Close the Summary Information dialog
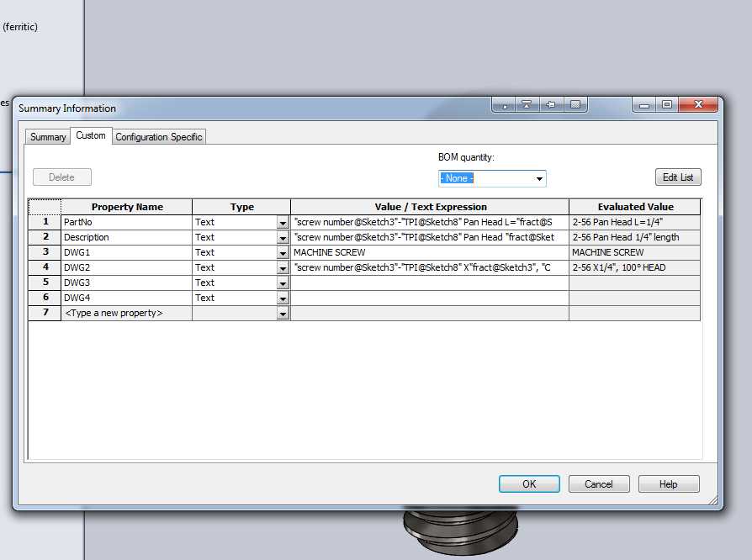 (698, 104)
